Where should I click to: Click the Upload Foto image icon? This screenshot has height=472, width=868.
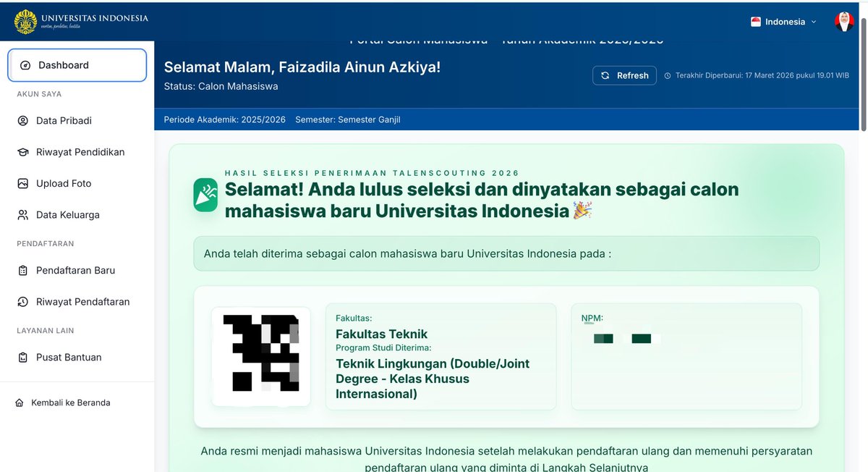click(23, 183)
